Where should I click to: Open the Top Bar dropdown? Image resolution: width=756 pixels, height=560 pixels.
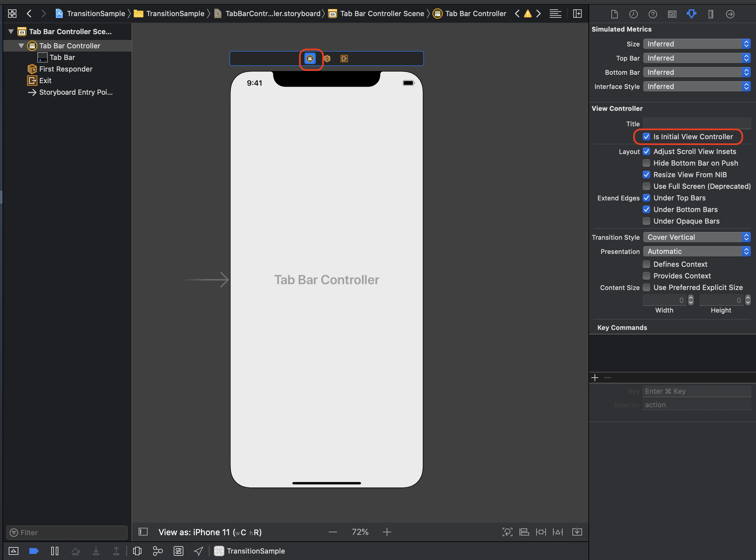[697, 58]
